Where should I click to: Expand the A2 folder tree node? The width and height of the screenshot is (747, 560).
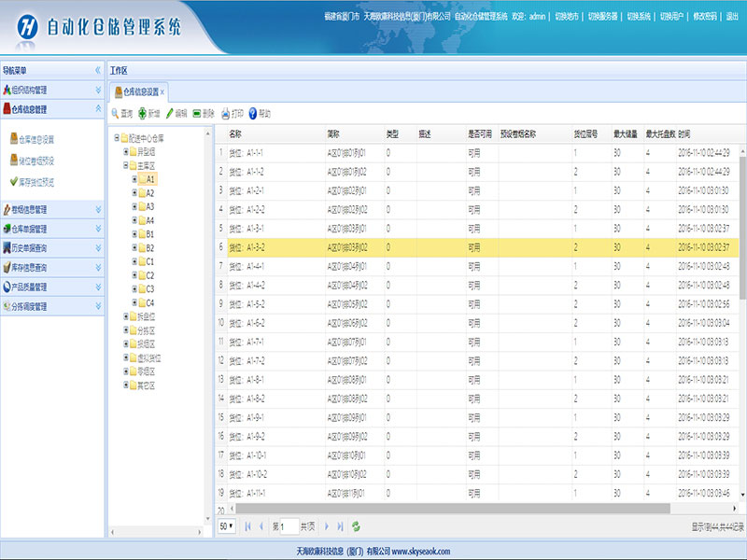[134, 193]
